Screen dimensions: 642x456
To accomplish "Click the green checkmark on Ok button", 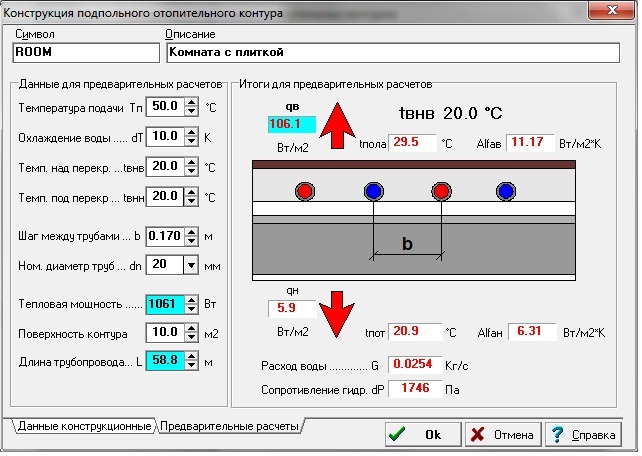I will [x=397, y=434].
